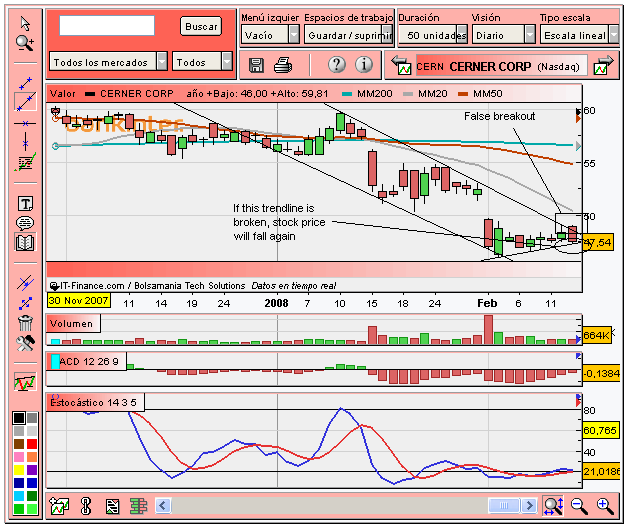629x527 pixels.
Task: Click the search text field
Action: (x=107, y=26)
